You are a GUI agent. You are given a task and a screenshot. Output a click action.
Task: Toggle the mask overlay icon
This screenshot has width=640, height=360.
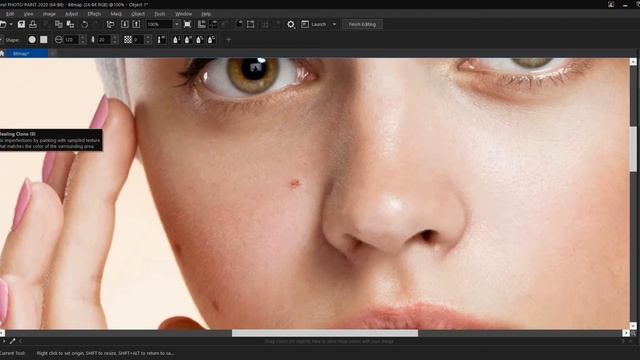click(239, 24)
